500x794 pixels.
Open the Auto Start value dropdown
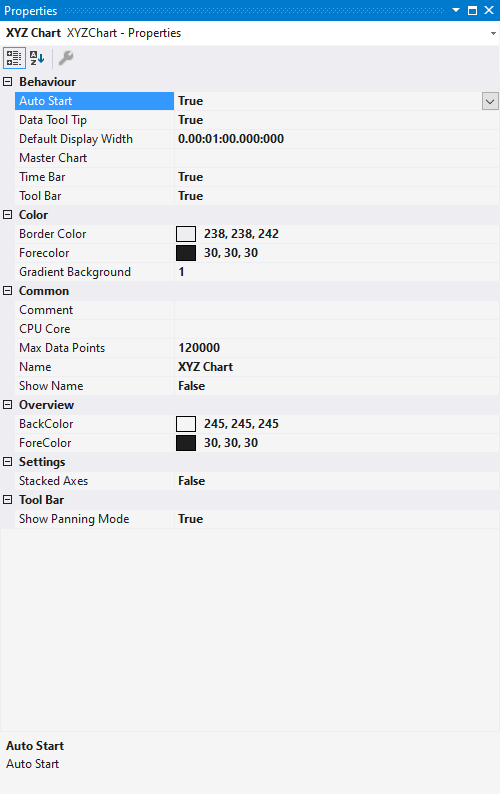pos(490,101)
